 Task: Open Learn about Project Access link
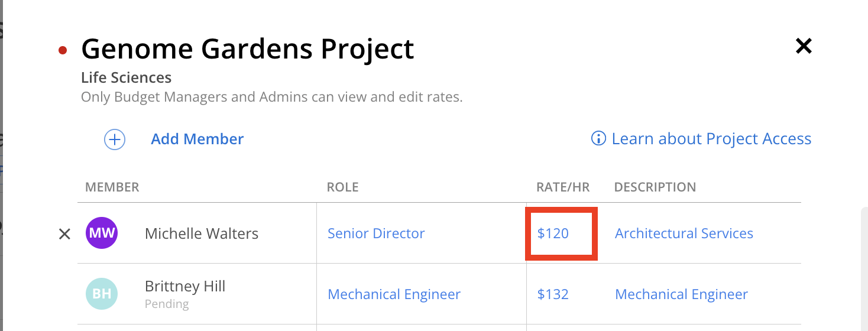point(711,139)
